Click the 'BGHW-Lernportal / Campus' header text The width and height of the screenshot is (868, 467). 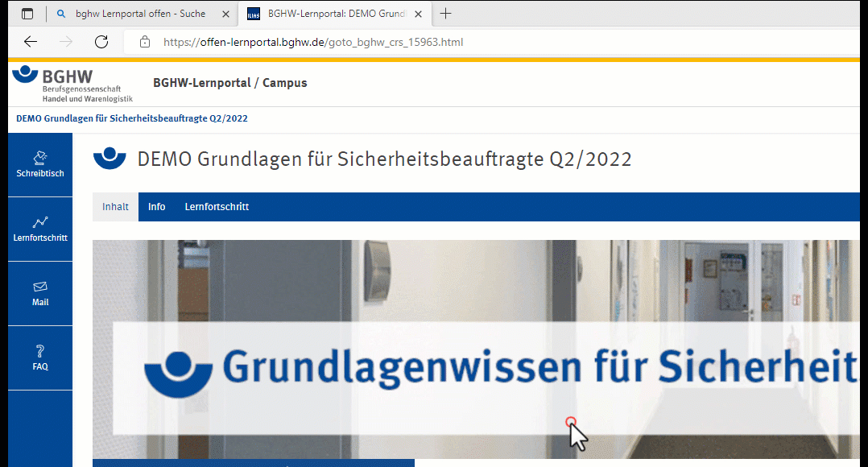tap(229, 83)
